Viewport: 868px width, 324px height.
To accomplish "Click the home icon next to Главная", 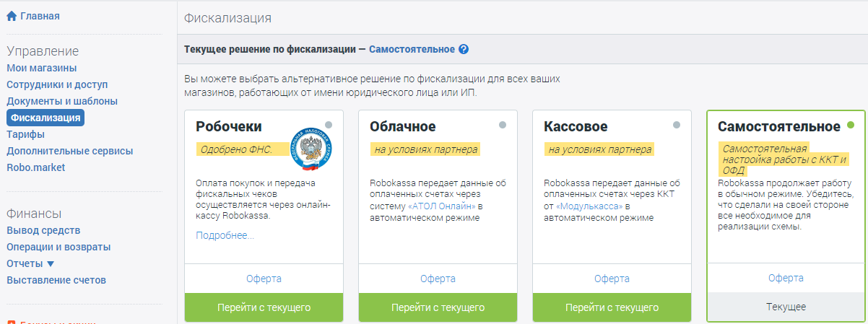I will 12,16.
